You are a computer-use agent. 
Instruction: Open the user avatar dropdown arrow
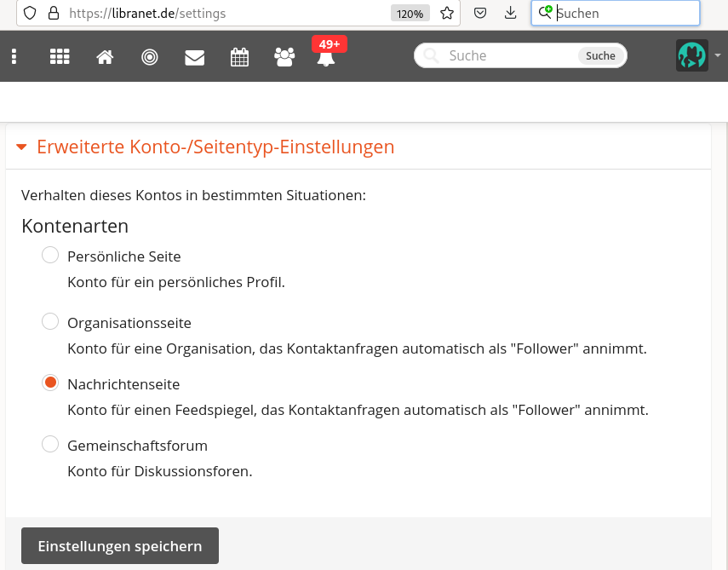coord(718,55)
